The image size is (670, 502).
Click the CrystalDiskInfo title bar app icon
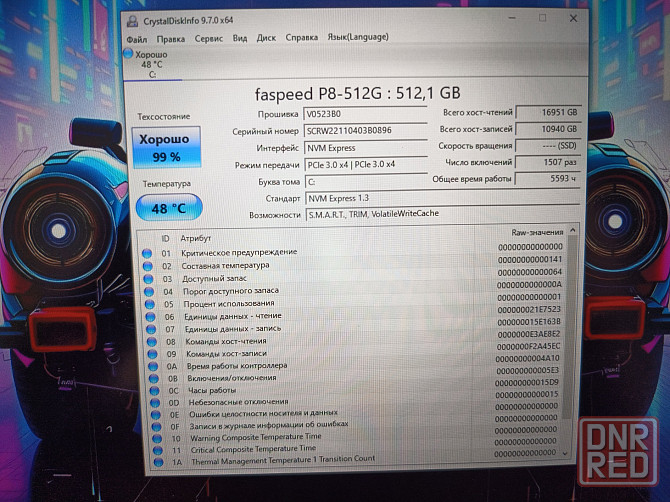(x=132, y=21)
